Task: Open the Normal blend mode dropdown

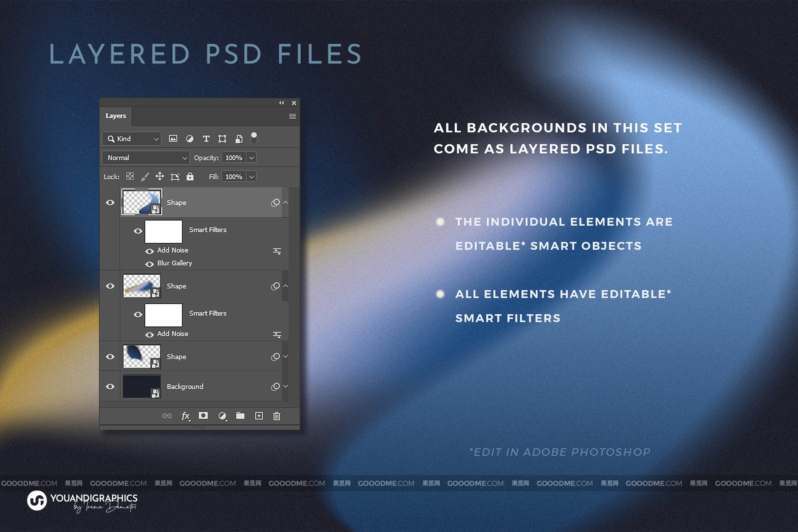Action: (x=146, y=158)
